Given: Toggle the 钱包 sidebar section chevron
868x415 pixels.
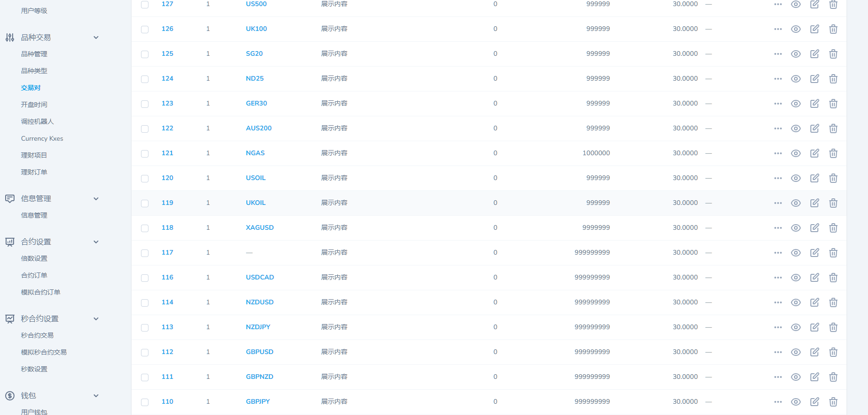Looking at the screenshot, I should (x=96, y=396).
